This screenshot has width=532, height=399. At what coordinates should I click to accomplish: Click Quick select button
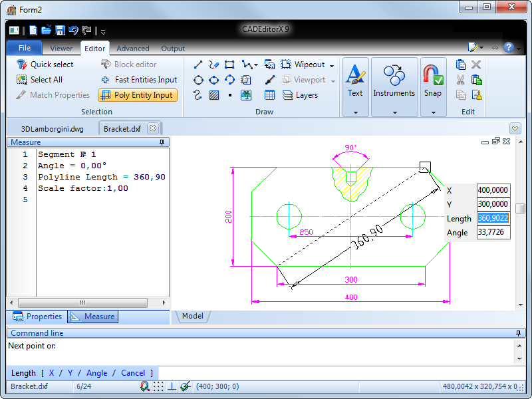45,65
